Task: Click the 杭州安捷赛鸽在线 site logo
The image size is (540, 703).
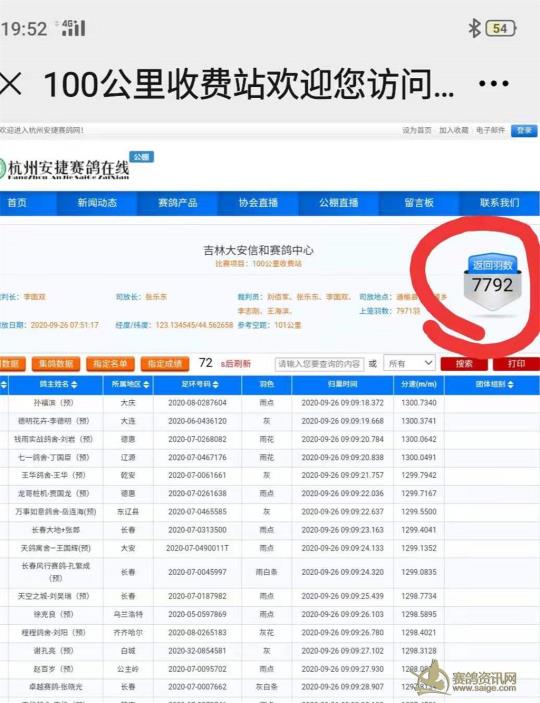Action: [65, 169]
